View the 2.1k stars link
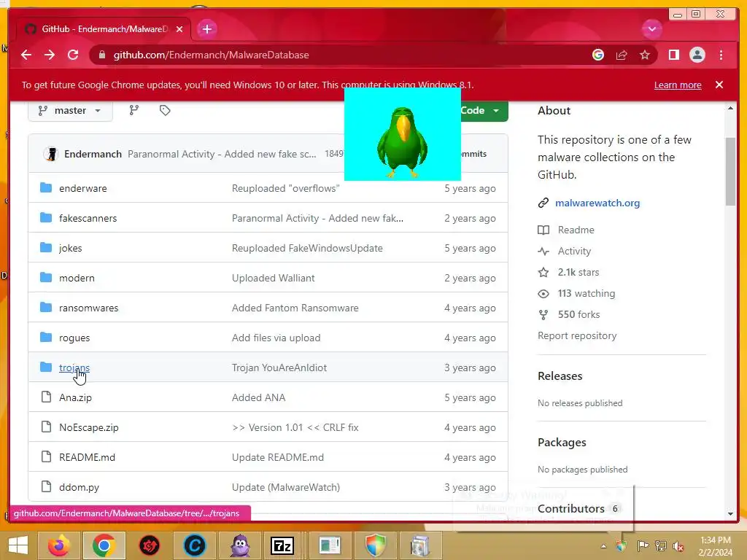The image size is (747, 560). click(578, 273)
